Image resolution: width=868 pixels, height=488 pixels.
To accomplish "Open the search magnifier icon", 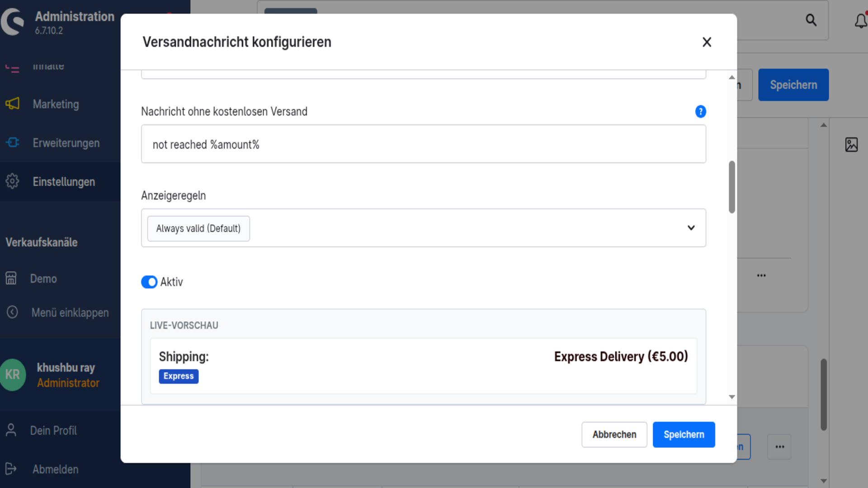I will [811, 20].
